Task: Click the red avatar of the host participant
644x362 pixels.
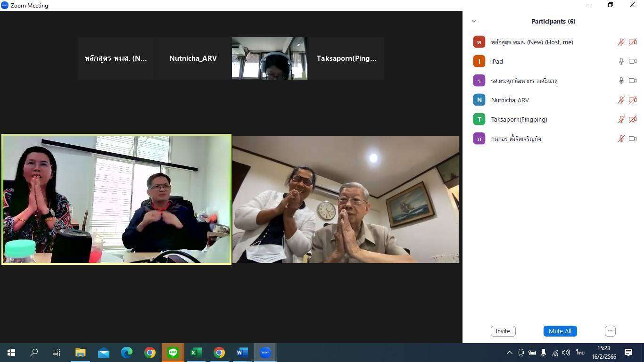Action: pos(479,42)
